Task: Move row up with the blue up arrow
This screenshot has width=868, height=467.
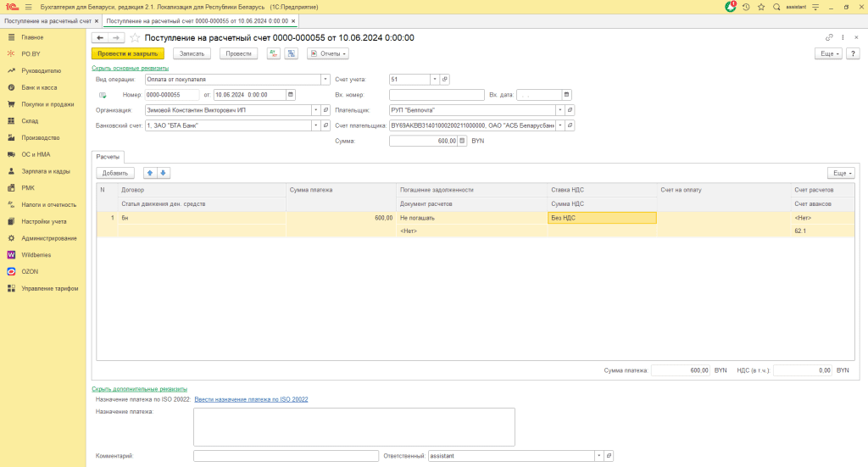Action: 150,173
